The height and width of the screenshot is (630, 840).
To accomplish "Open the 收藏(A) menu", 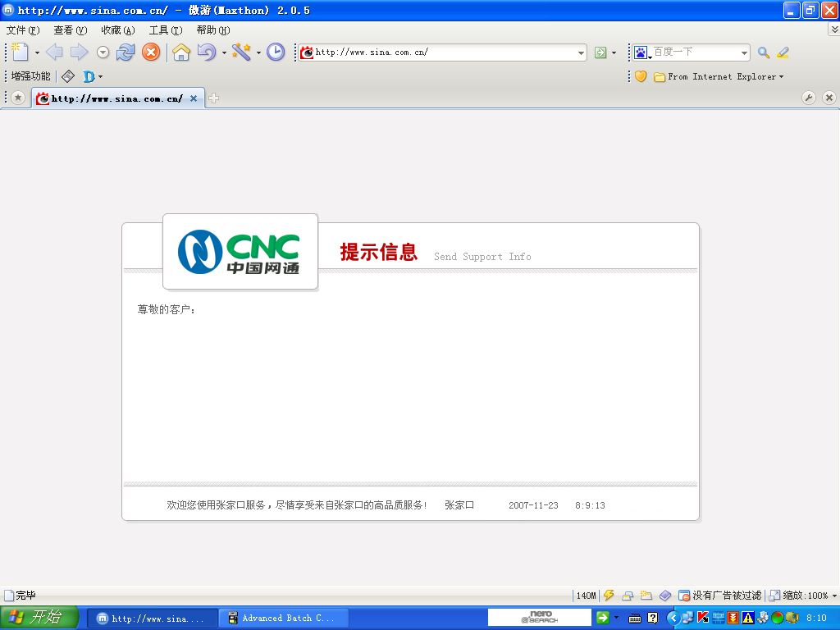I will tap(118, 30).
